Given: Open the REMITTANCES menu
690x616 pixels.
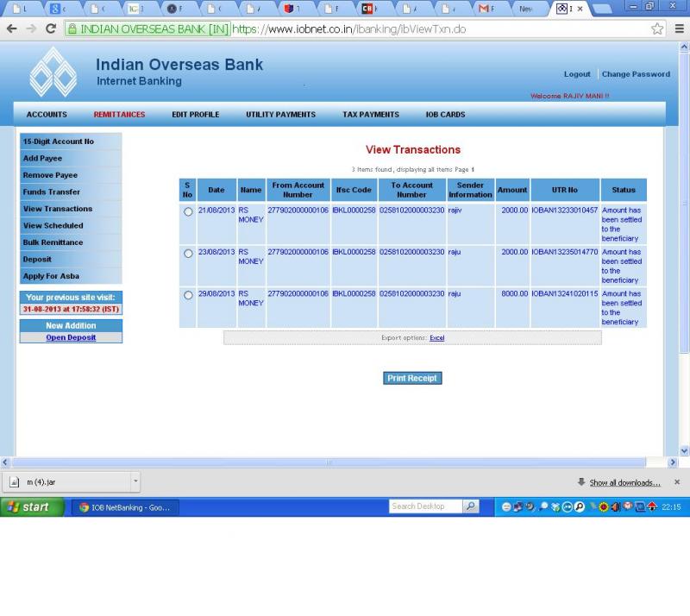Looking at the screenshot, I should pos(119,115).
